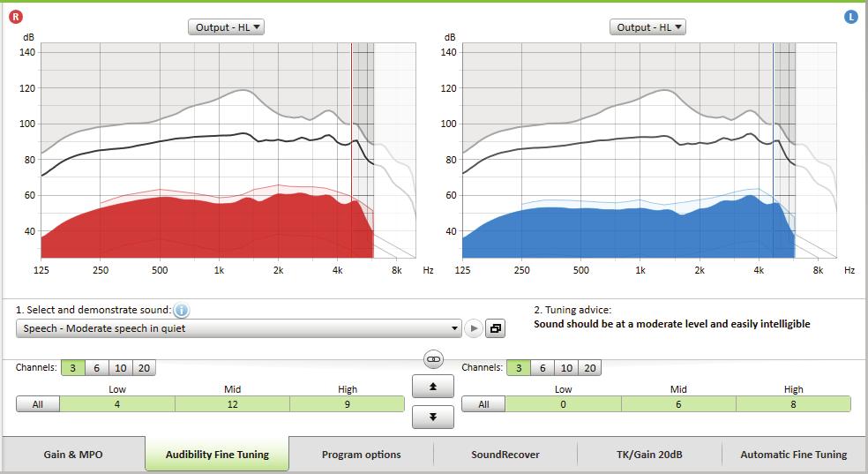The height and width of the screenshot is (474, 868).
Task: Click the right-ear All channels button
Action: pos(38,404)
